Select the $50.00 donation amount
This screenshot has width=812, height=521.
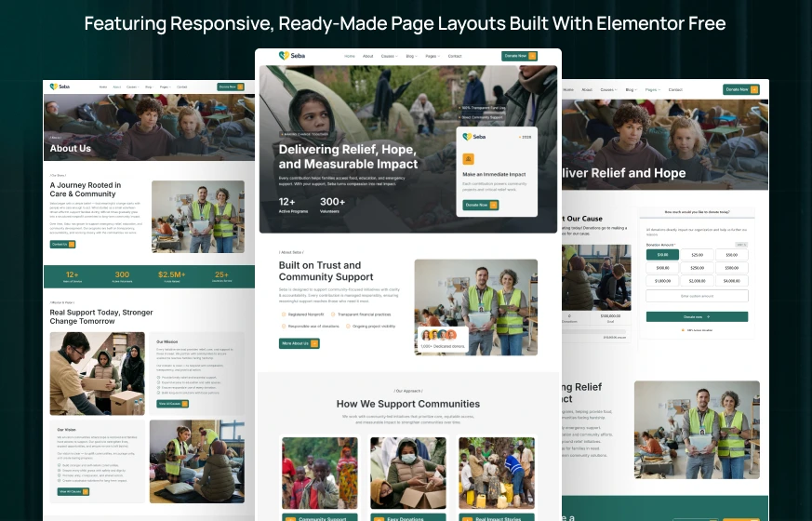732,255
